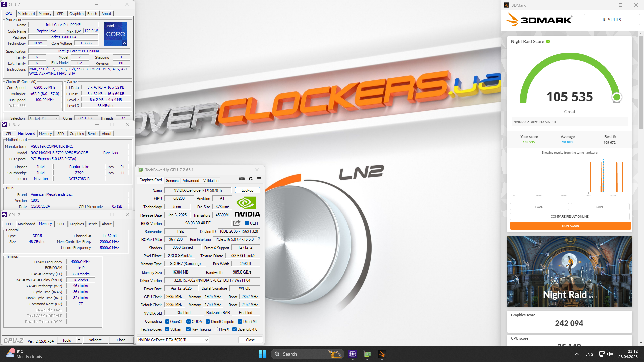The height and width of the screenshot is (362, 644).
Task: Click LOAD button in 3DMark
Action: (x=539, y=207)
